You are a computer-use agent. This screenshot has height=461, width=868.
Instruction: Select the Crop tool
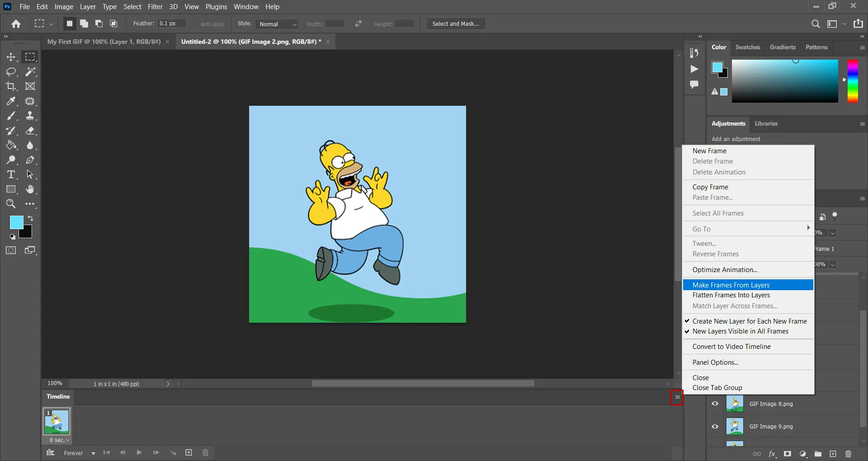tap(11, 86)
